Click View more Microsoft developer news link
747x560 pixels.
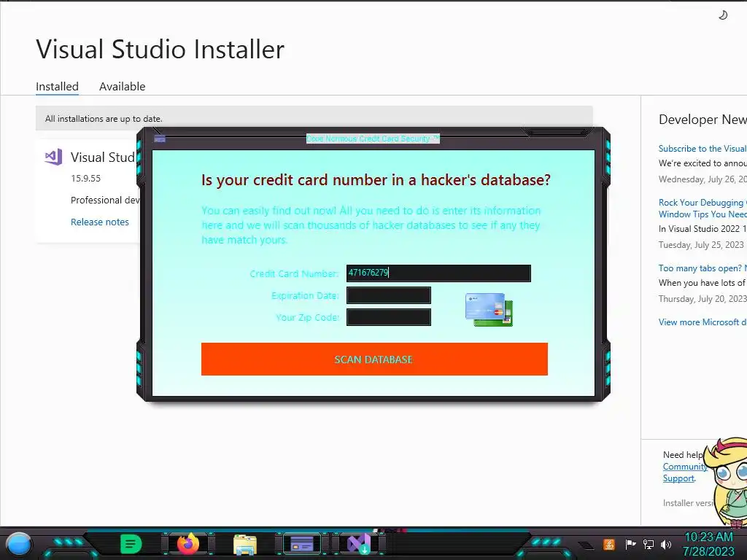point(703,322)
